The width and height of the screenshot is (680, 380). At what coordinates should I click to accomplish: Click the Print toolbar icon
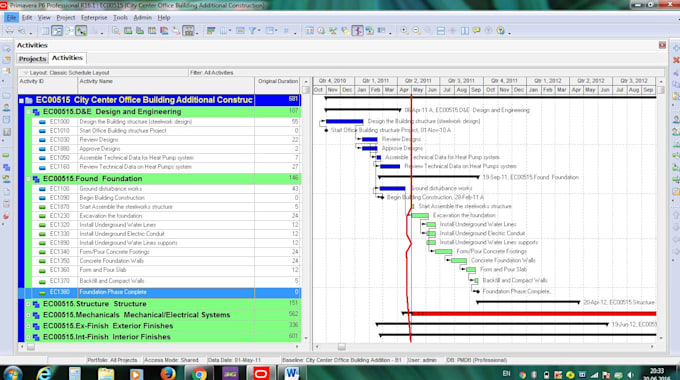coord(10,31)
